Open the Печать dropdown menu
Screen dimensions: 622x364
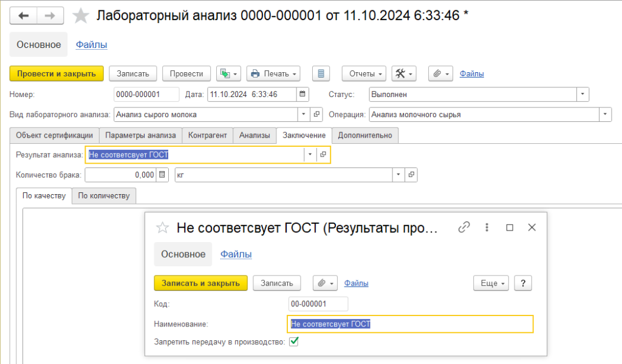coord(273,73)
